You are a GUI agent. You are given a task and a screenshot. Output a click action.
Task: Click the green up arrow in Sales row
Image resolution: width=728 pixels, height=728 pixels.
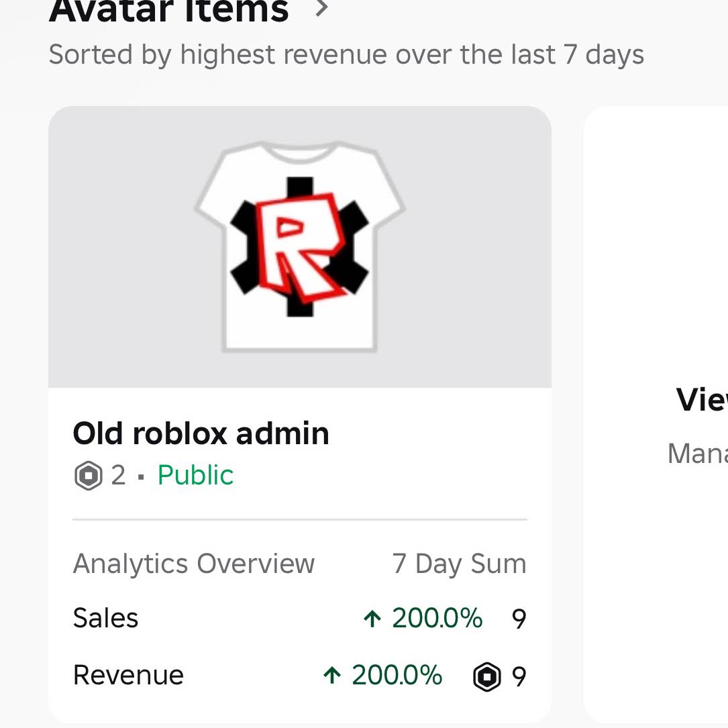[x=372, y=619]
